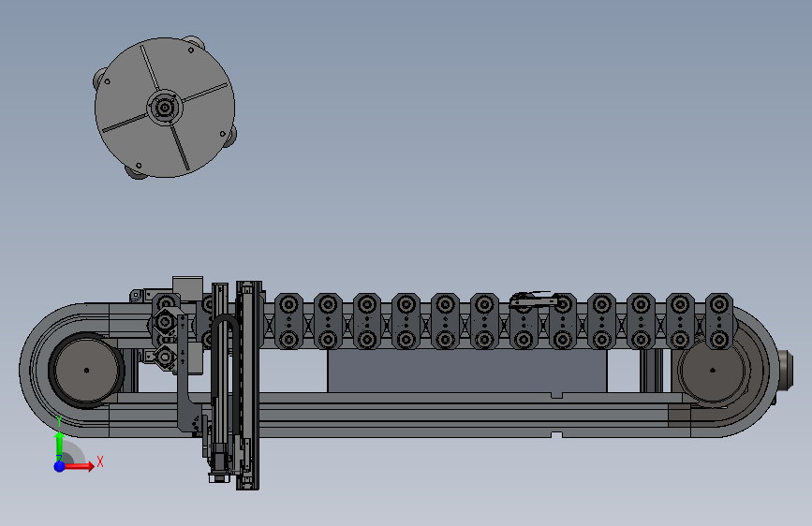
Task: Click the red X axis arrow of the triad
Action: [x=79, y=466]
